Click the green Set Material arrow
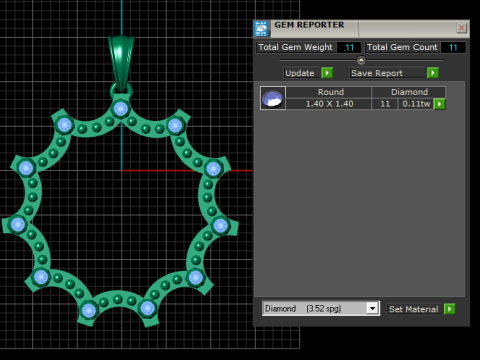Image resolution: width=480 pixels, height=360 pixels. pyautogui.click(x=450, y=309)
